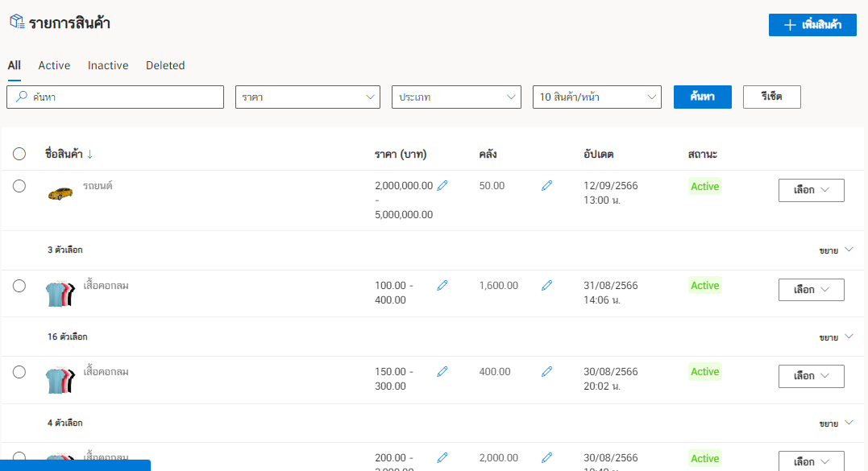The image size is (868, 471).
Task: Edit stock quantity of 400.00 product
Action: [x=546, y=371]
